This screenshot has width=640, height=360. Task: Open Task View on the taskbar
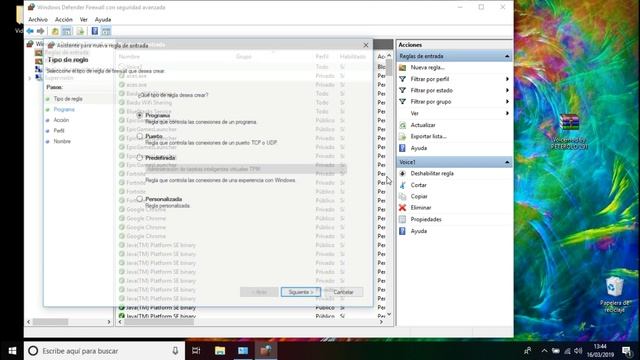tap(196, 351)
